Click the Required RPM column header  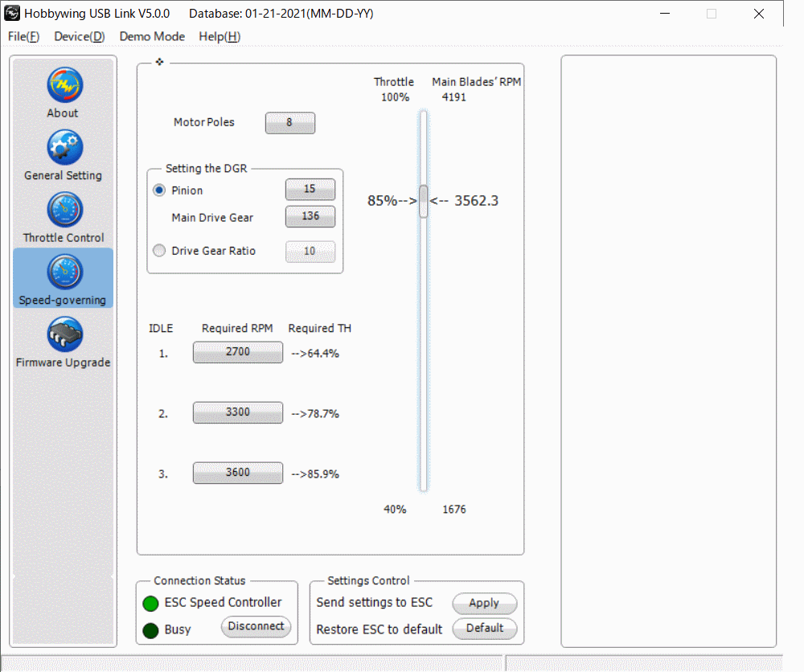[237, 329]
